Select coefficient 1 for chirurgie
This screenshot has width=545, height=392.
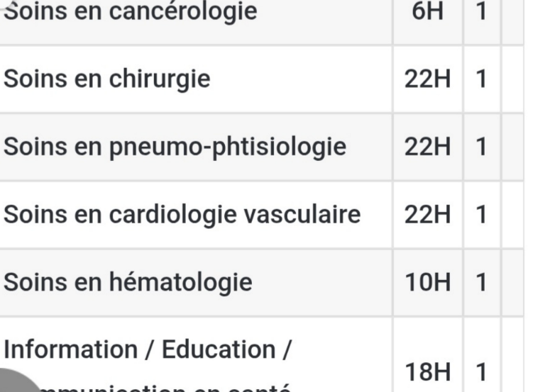point(481,79)
